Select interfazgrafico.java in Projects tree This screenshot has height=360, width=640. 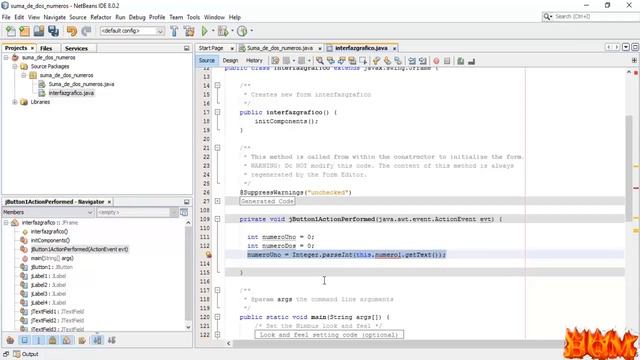(x=71, y=93)
